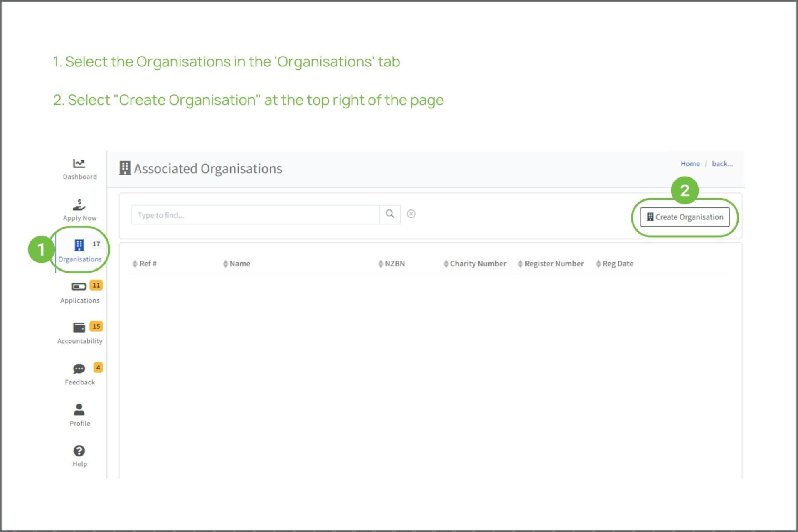Image resolution: width=798 pixels, height=532 pixels.
Task: Select the Dashboard menu label
Action: point(80,177)
